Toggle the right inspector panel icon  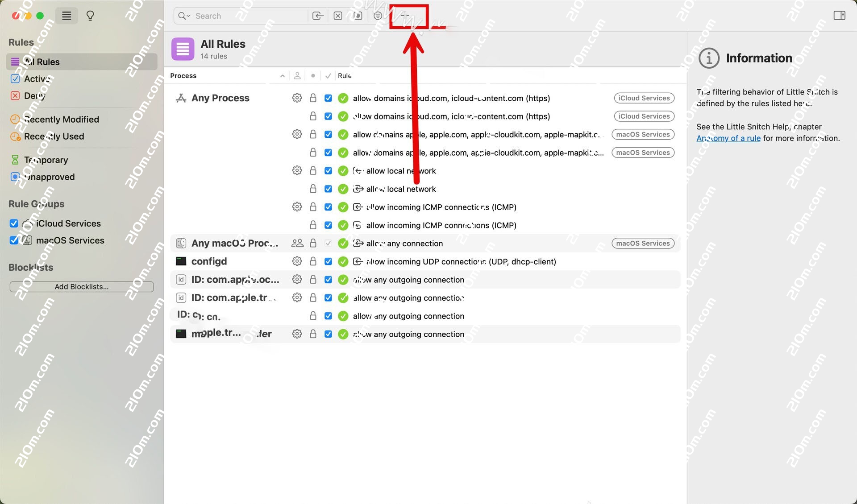pos(839,16)
